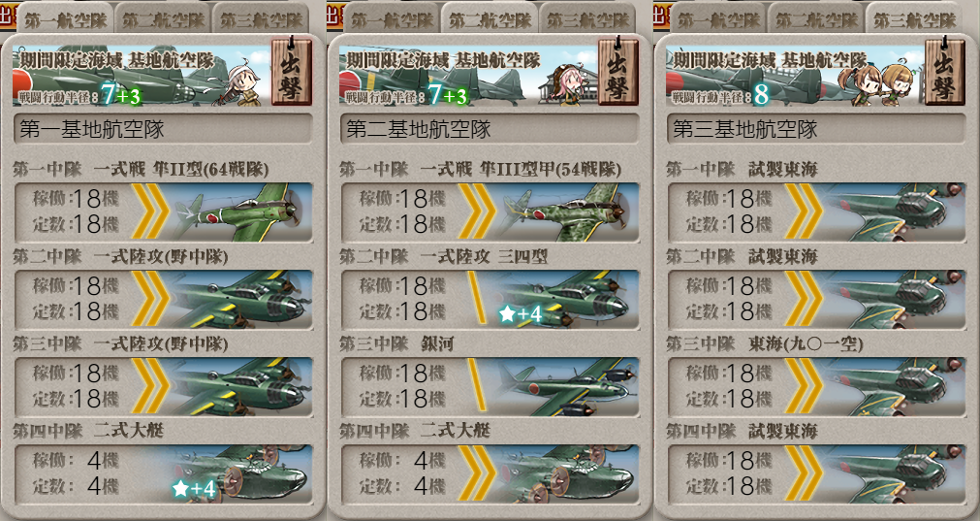
Task: Click the 出撃 wooden tag in the second panel
Action: 617,73
